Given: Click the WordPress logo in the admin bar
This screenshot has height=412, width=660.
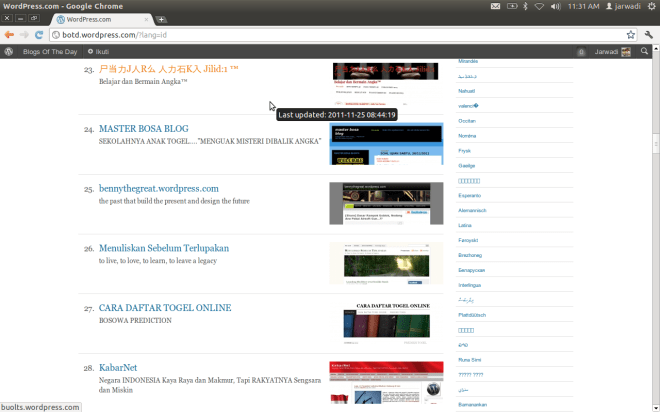Looking at the screenshot, I should point(9,51).
